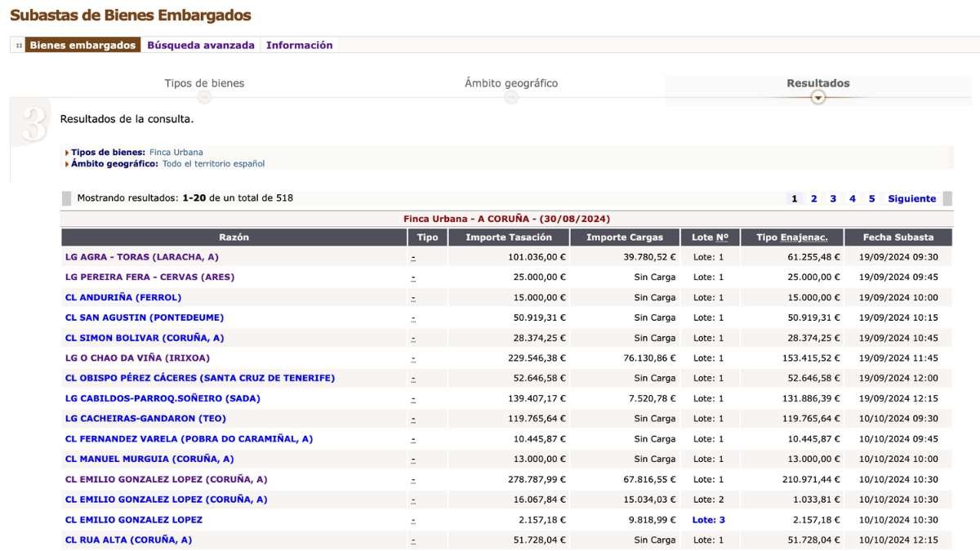Go to results page 5
980x551 pixels.
pyautogui.click(x=872, y=198)
